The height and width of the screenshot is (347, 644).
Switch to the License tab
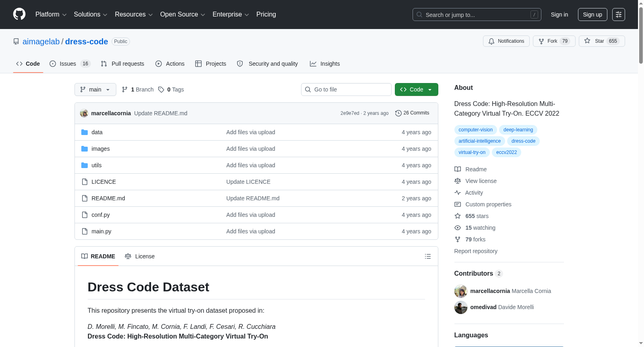point(140,256)
